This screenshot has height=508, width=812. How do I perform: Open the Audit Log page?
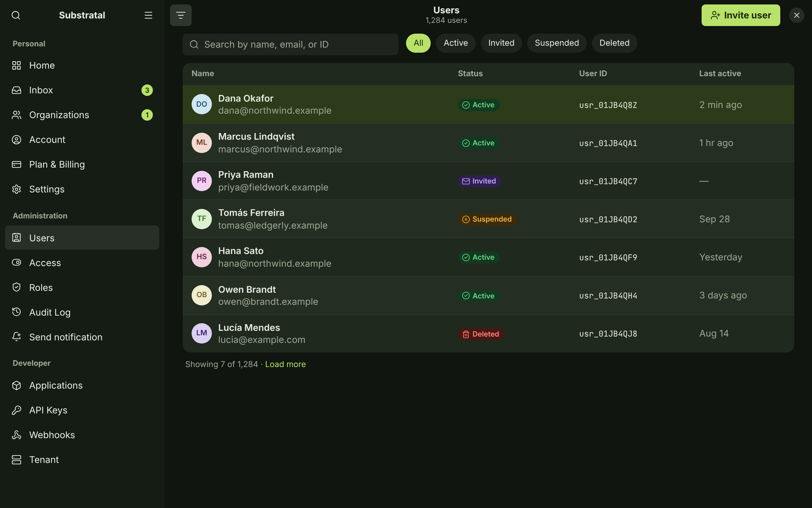point(82,312)
